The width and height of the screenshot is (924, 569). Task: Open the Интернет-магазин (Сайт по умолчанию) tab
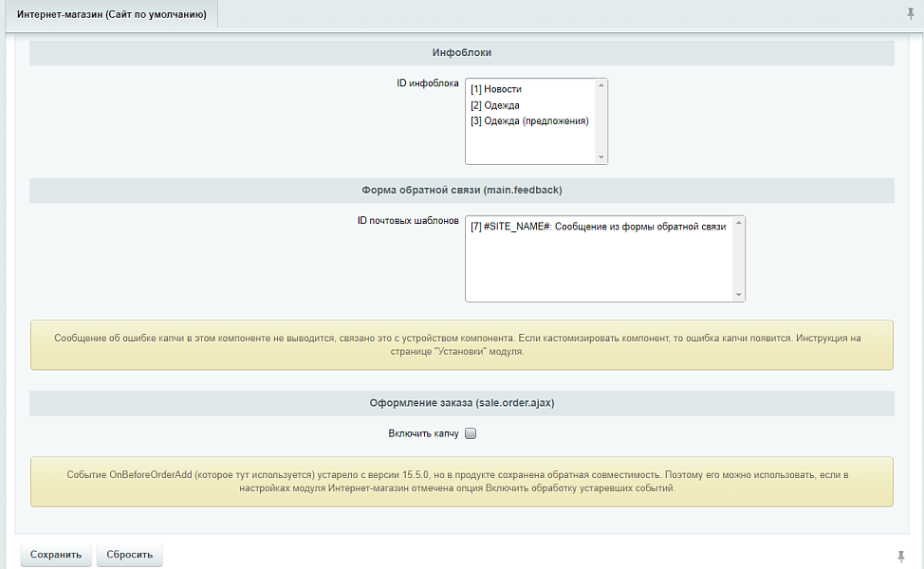(112, 15)
